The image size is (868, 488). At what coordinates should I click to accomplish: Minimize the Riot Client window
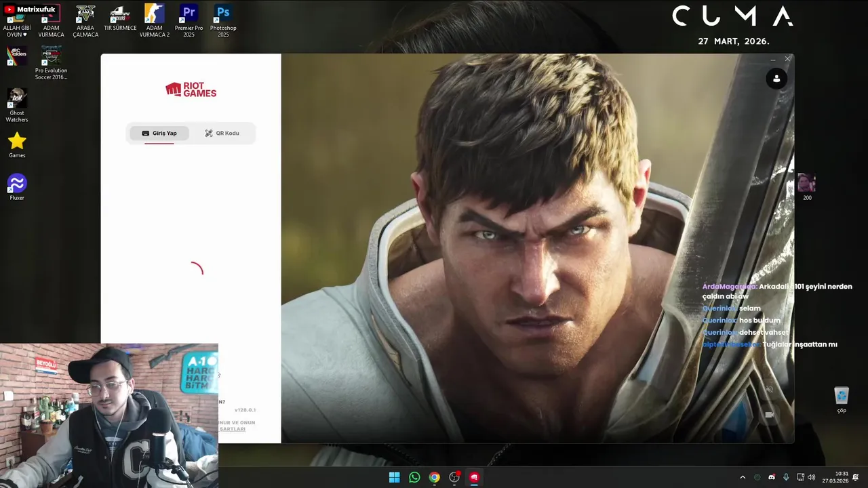(773, 60)
